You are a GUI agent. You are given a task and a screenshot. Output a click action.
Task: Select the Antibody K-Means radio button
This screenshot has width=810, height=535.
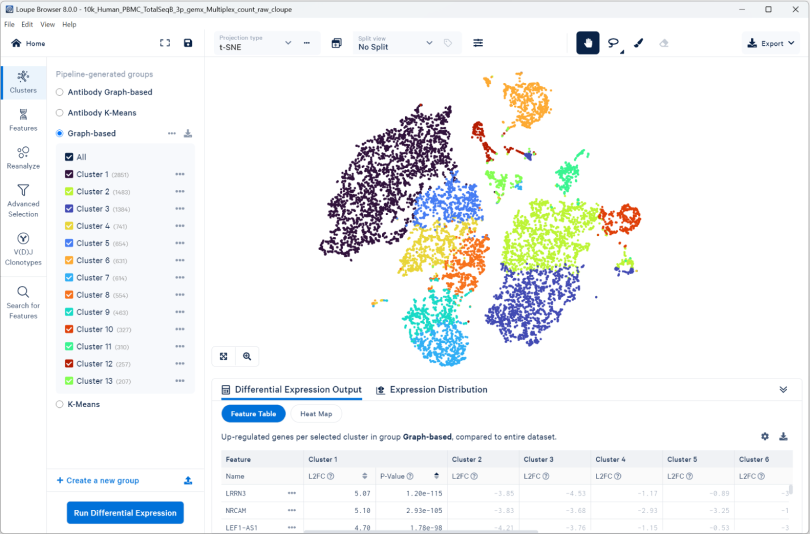[60, 113]
